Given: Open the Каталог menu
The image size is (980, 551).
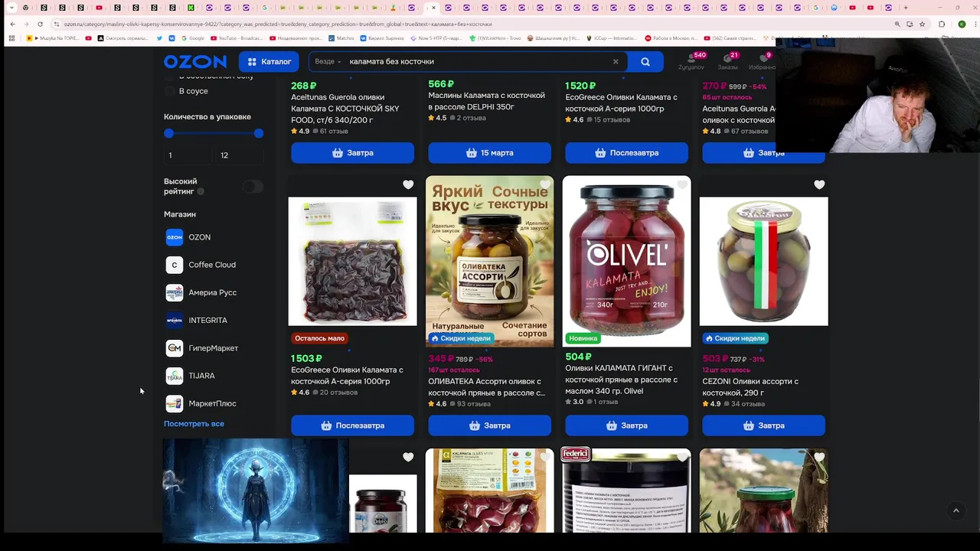Looking at the screenshot, I should tap(269, 61).
